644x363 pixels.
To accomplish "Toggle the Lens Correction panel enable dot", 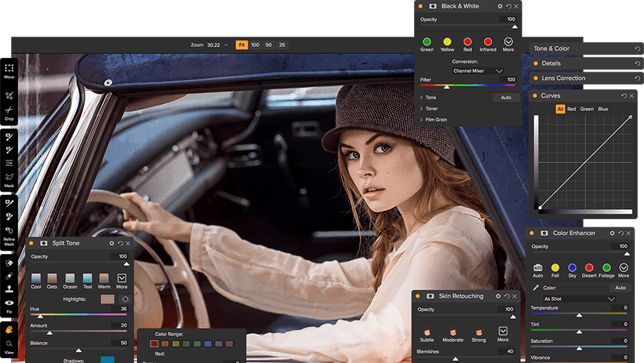I will coord(535,79).
